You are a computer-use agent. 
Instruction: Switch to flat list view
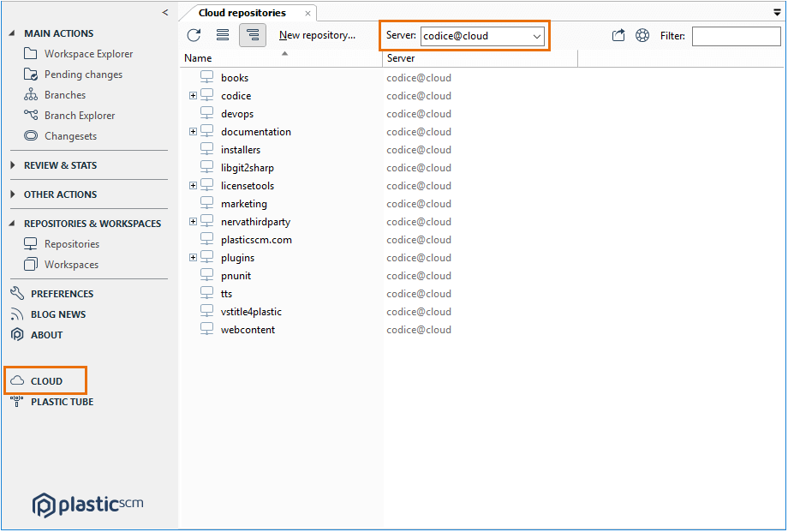[x=223, y=35]
